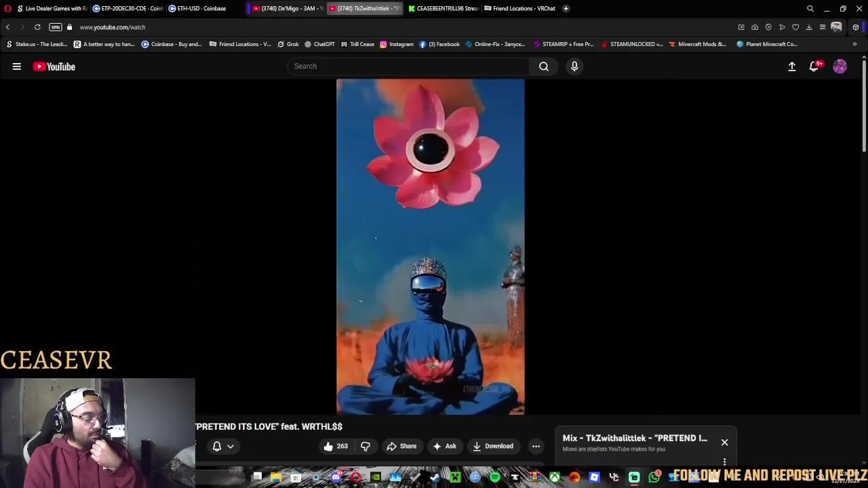Open more actions ellipsis under video
This screenshot has width=868, height=488.
coord(536,446)
